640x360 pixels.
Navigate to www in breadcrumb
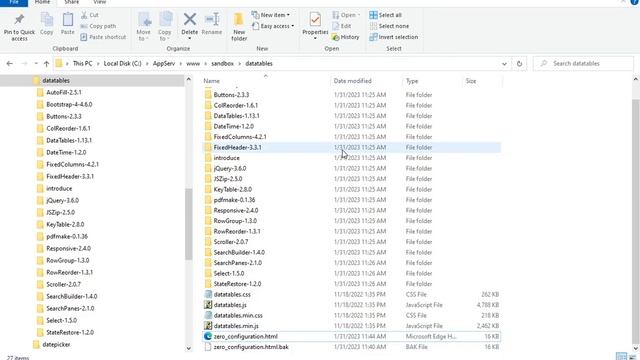(x=193, y=64)
